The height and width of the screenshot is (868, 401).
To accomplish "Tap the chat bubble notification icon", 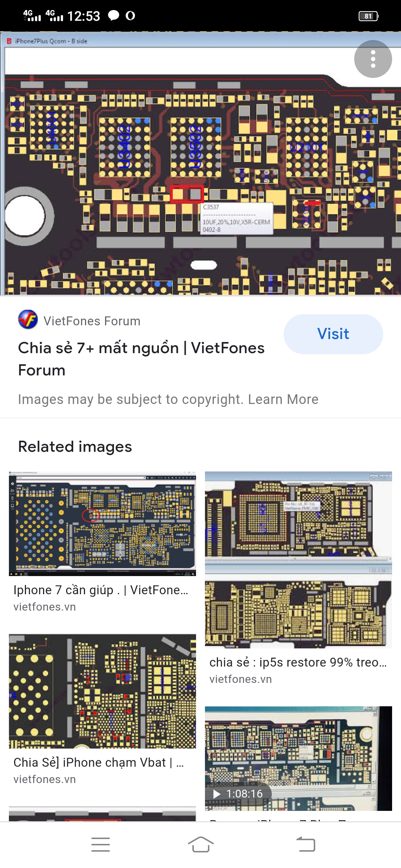I will pos(113,16).
